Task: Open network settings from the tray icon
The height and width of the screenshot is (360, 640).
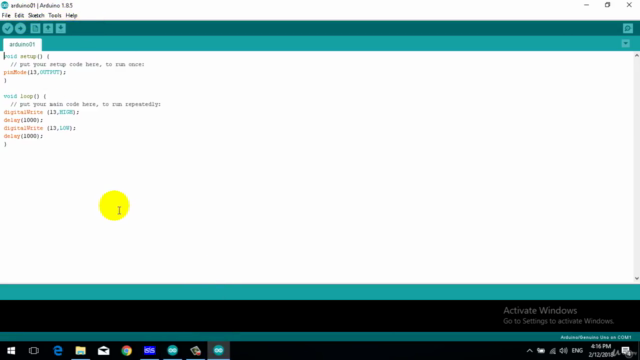Action: [552, 351]
